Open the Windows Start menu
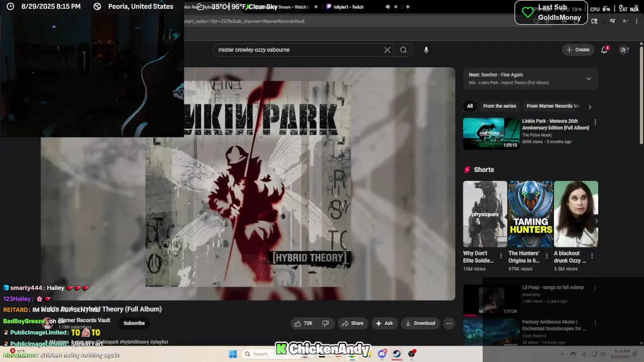This screenshot has height=362, width=644. click(233, 354)
